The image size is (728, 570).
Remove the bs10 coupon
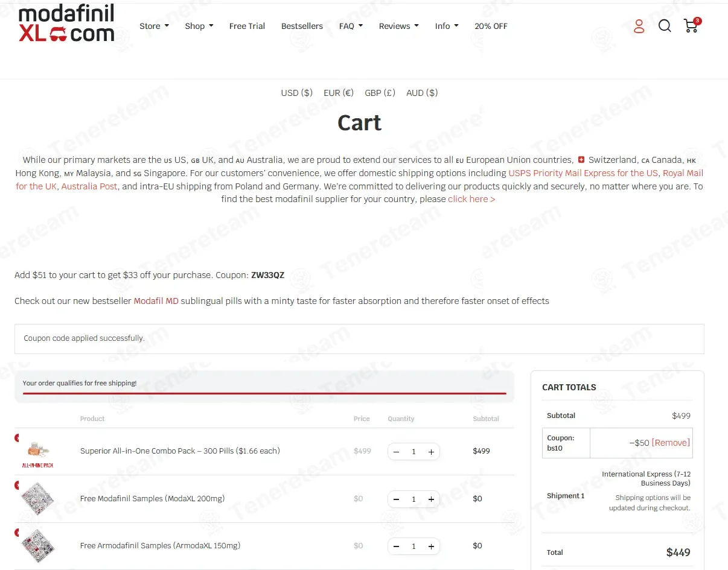point(671,443)
